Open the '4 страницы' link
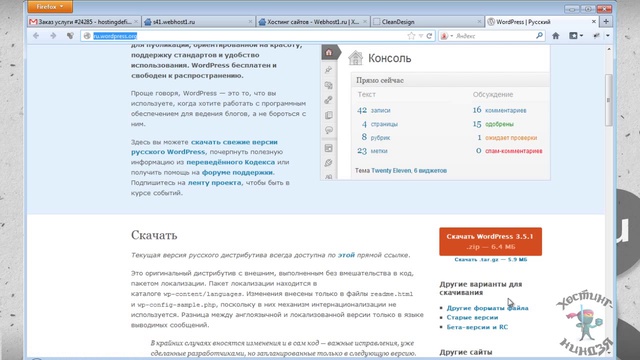640x360 pixels. click(x=380, y=124)
